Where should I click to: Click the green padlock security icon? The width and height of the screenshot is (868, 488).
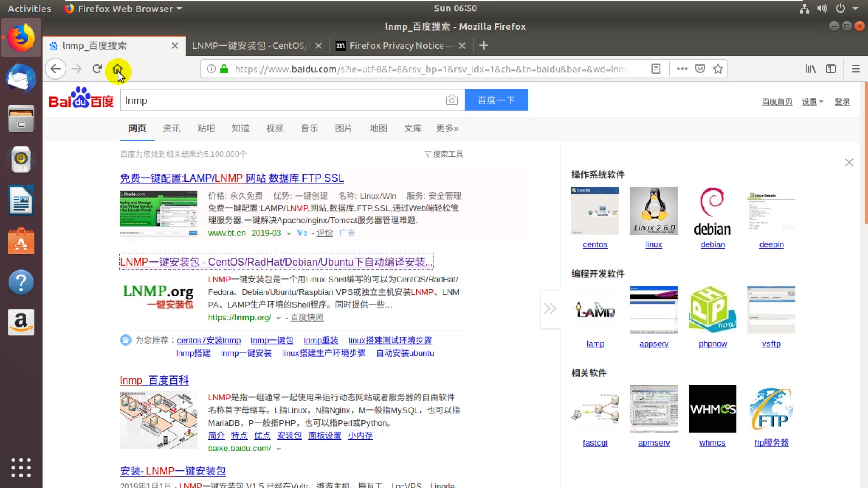pos(224,69)
